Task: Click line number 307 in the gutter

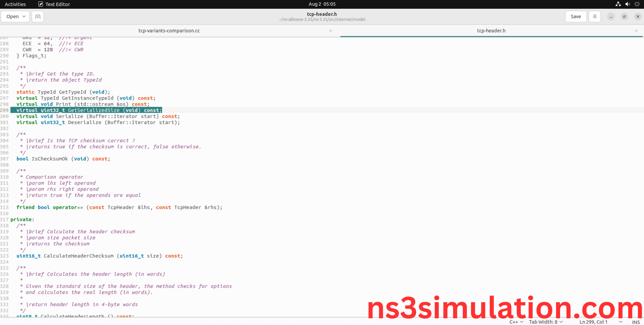Action: [4, 159]
